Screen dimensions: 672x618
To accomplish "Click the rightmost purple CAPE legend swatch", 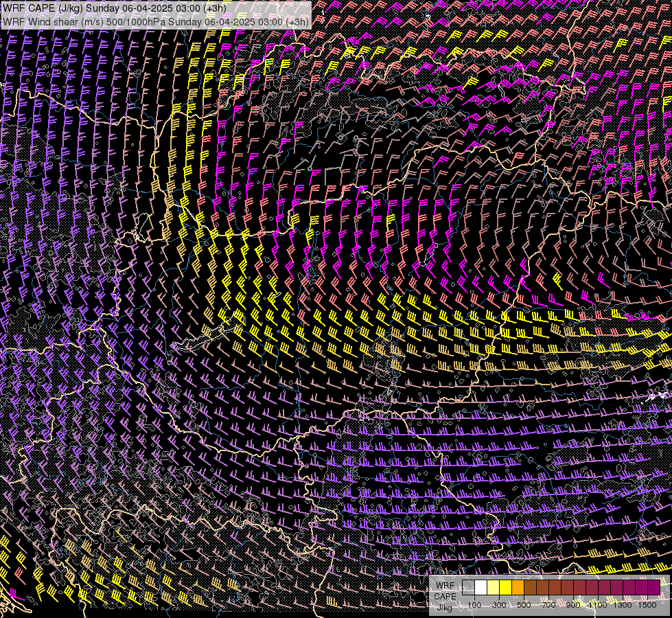I will [x=654, y=588].
